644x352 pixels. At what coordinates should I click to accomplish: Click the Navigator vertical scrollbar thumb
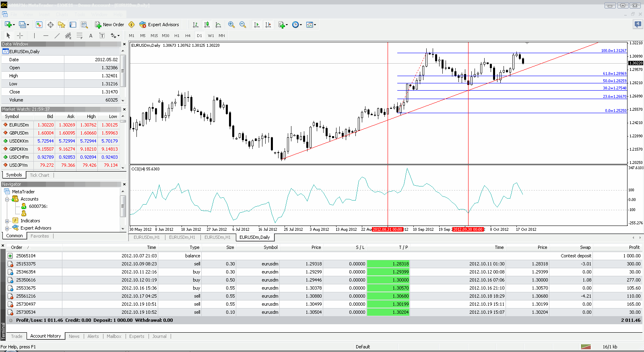point(123,206)
